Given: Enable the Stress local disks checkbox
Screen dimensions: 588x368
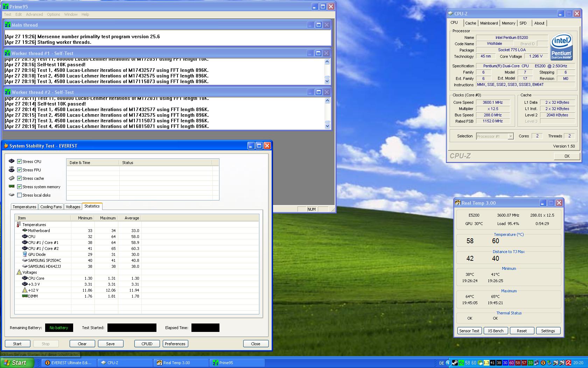Looking at the screenshot, I should point(20,195).
